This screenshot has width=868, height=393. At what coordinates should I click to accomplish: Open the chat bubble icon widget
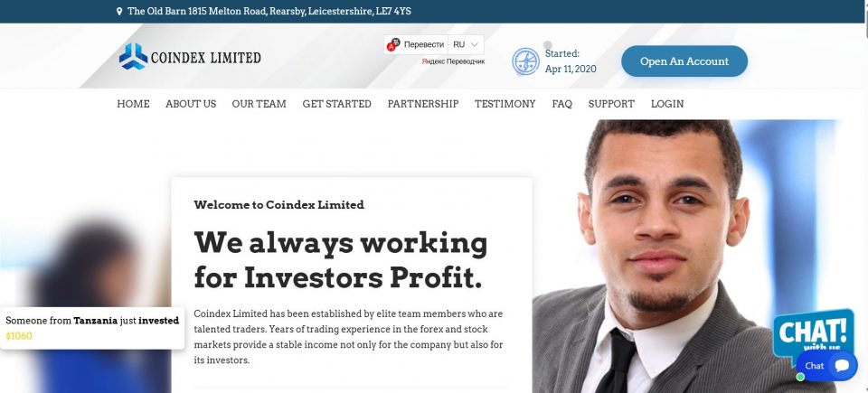pos(841,365)
